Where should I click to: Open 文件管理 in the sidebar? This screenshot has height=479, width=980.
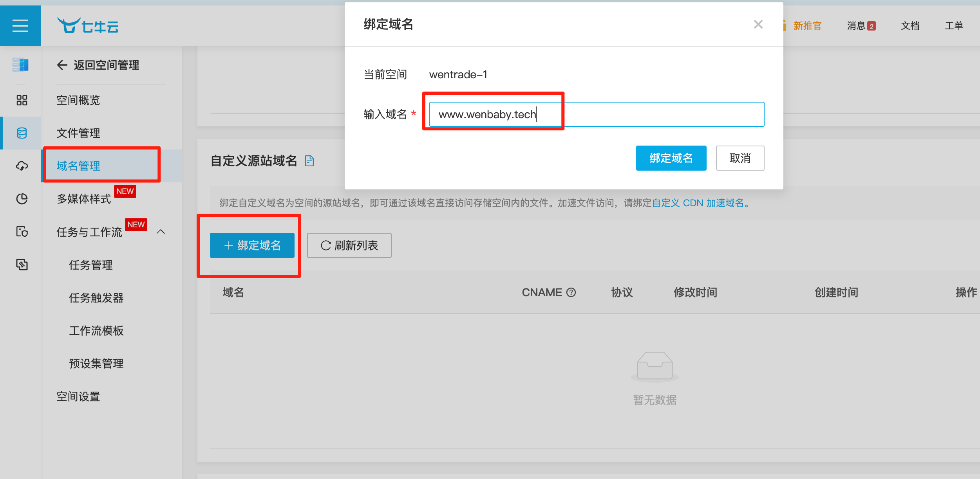point(78,133)
